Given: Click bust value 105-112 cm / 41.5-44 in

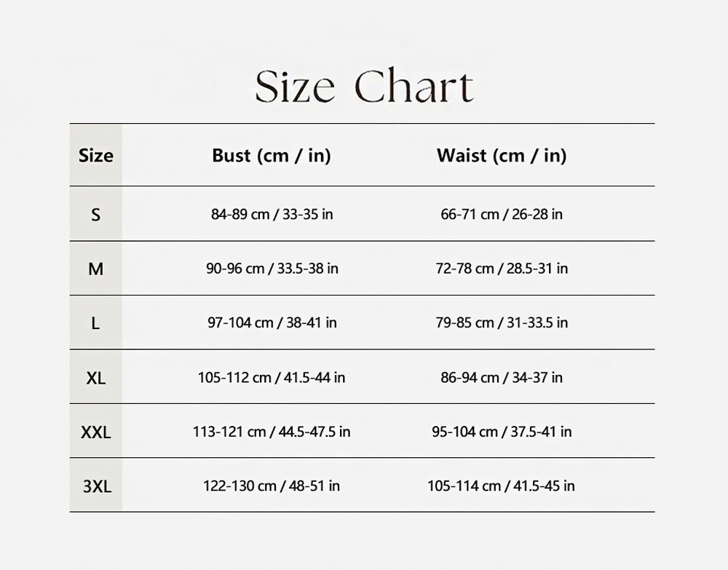Looking at the screenshot, I should [x=272, y=377].
